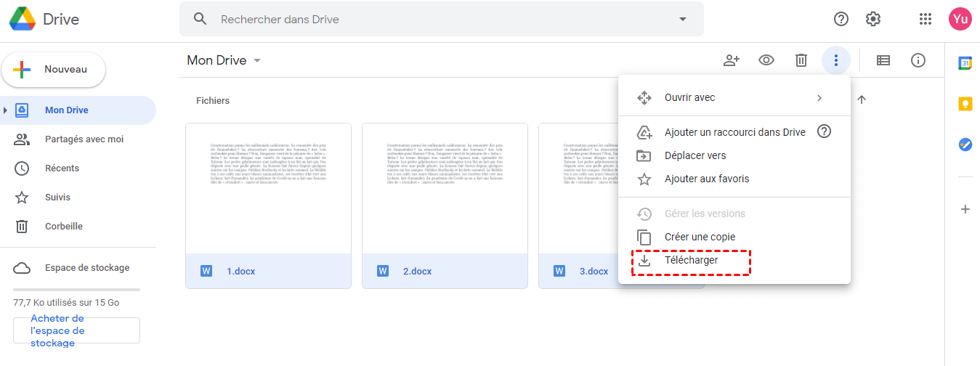Select the 1.docx file thumbnail
Screen dimensions: 980x366
tap(268, 189)
